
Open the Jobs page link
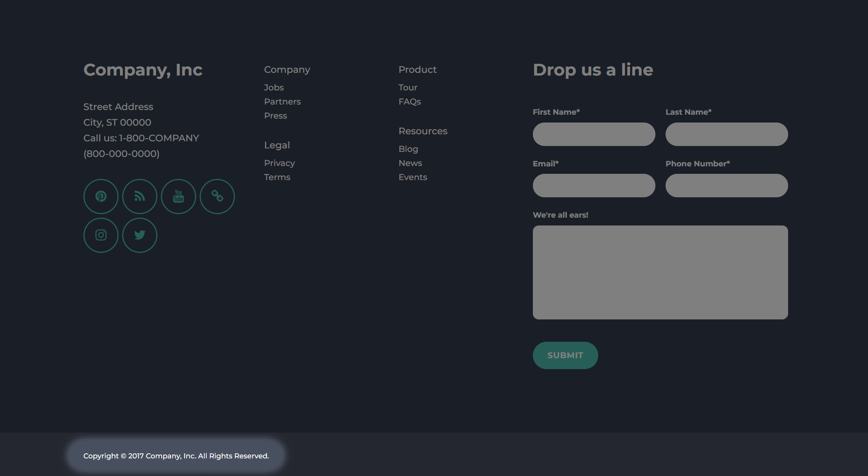[274, 87]
